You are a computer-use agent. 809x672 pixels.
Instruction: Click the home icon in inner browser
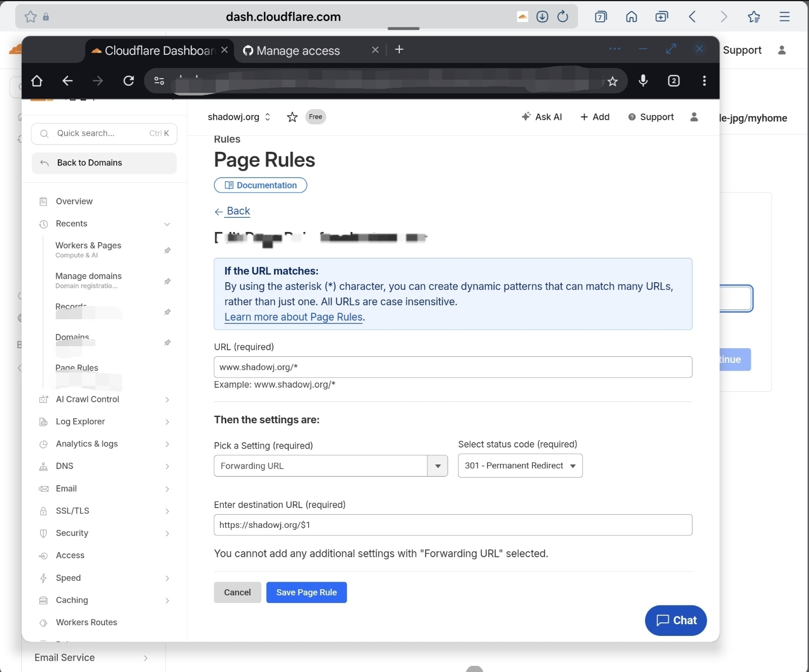[37, 81]
